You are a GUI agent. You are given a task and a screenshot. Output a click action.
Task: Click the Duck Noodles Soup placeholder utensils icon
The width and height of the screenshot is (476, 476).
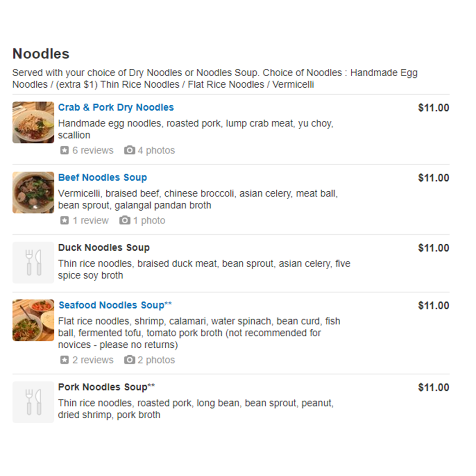click(x=33, y=263)
